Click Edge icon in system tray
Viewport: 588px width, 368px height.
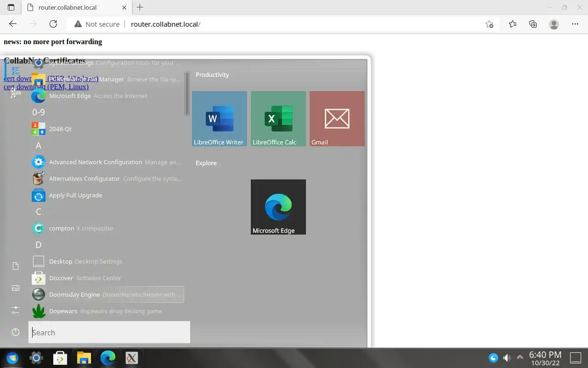(x=493, y=358)
